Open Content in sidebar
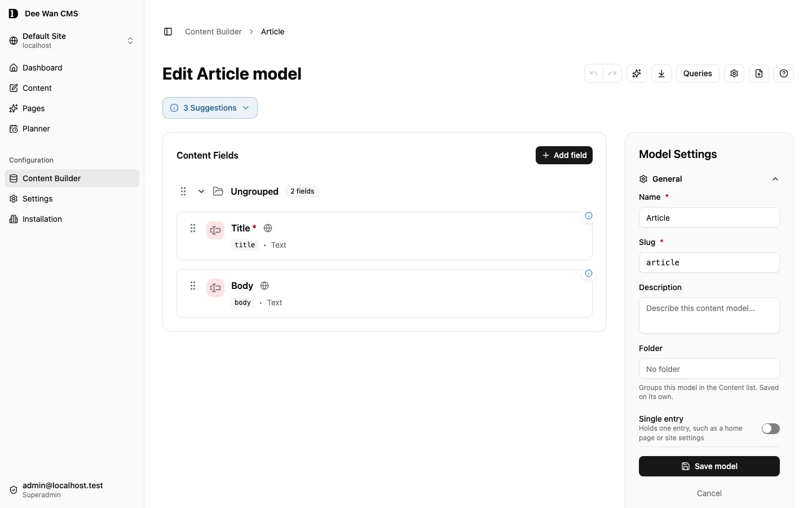Screen dimensions: 812x508 72,88
